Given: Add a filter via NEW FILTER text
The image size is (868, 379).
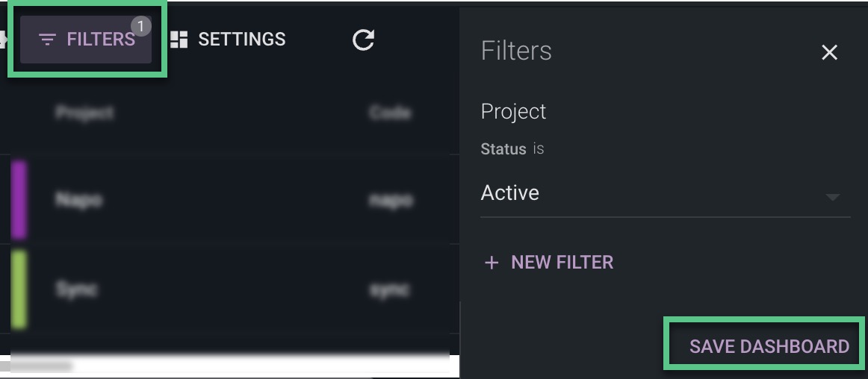Looking at the screenshot, I should [562, 263].
